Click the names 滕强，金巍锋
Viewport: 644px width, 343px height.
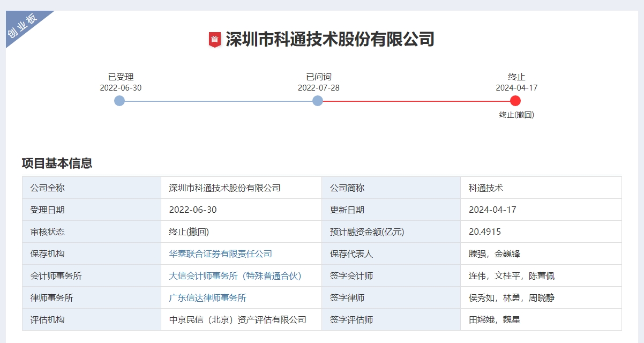point(495,254)
